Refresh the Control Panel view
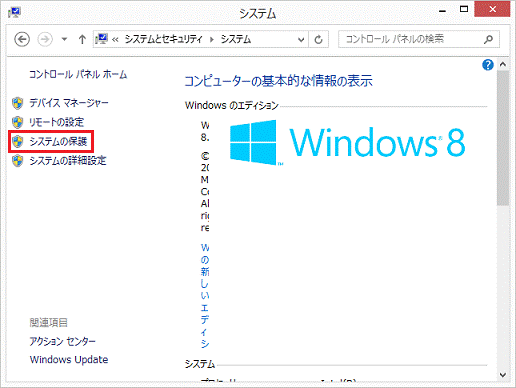Screen dimensions: 516x388 pos(319,40)
